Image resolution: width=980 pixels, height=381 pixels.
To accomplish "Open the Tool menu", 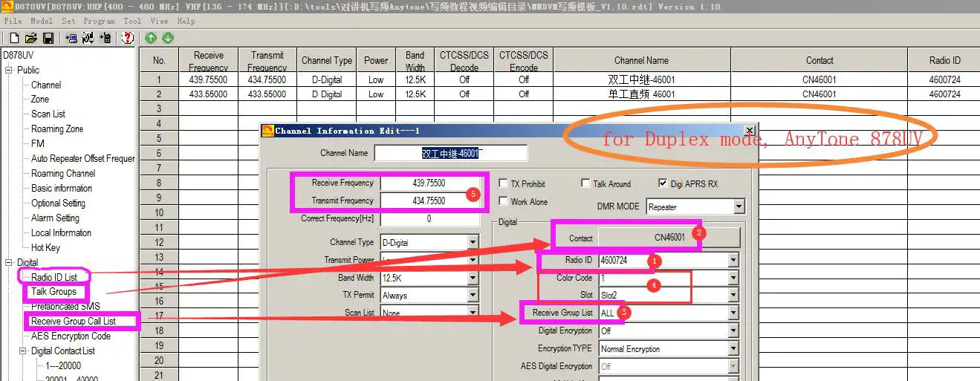I will click(132, 21).
